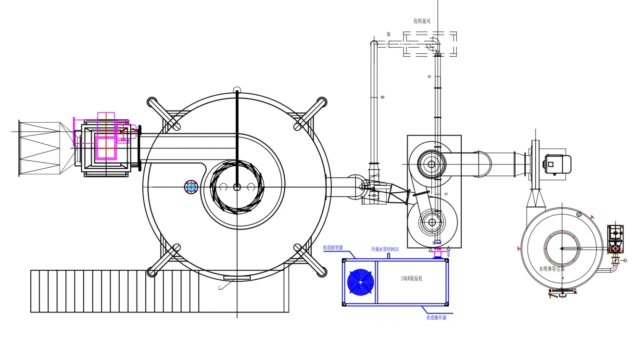Select the "108" label beside the vertical pipe
This screenshot has width=644, height=337.
point(382,97)
